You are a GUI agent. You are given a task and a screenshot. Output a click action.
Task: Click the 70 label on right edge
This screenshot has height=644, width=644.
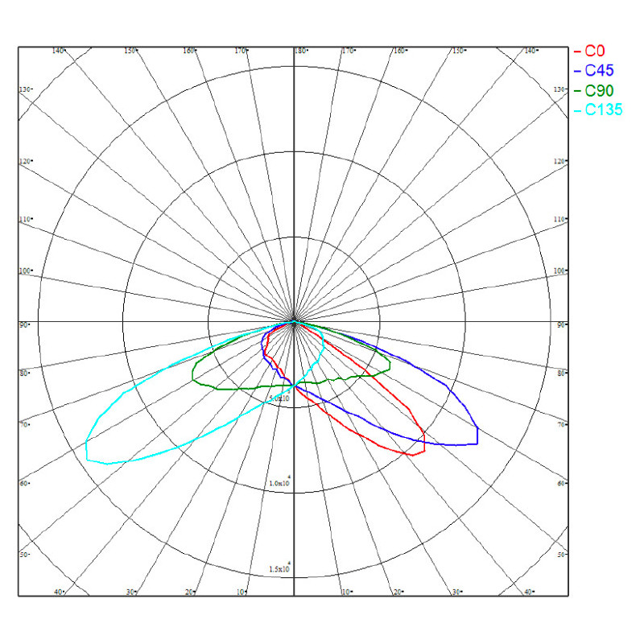click(x=562, y=424)
